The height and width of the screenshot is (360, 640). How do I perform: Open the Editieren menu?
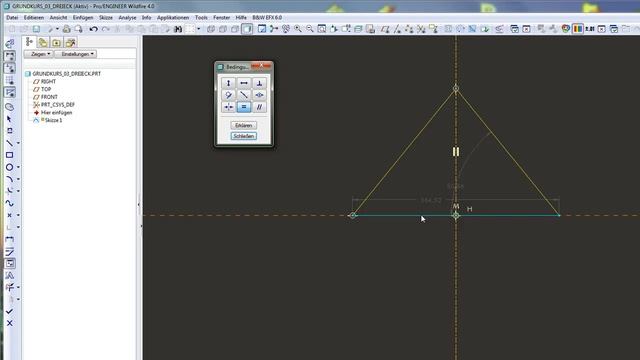[x=34, y=18]
